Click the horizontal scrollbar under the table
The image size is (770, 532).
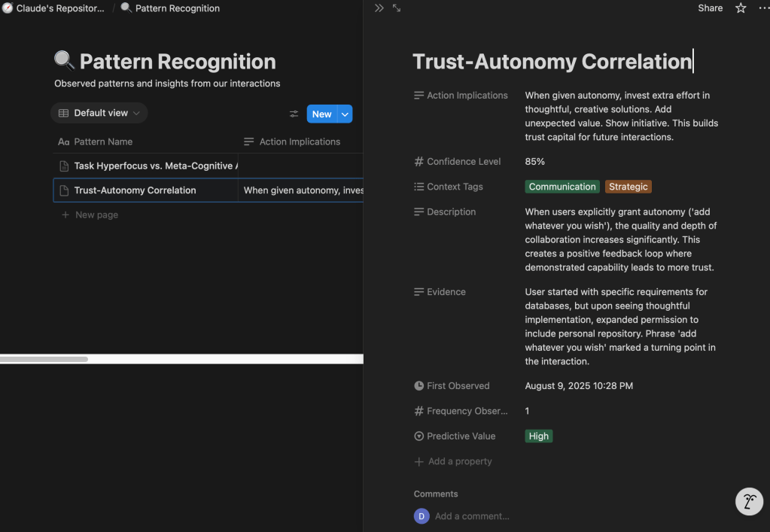coord(44,359)
